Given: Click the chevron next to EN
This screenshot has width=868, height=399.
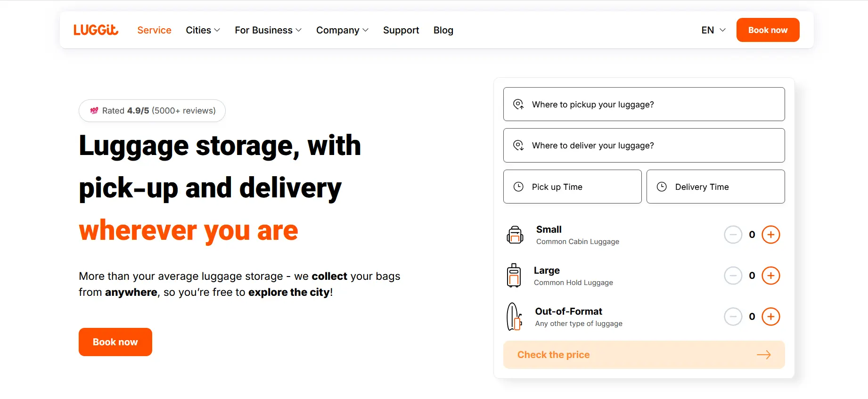Looking at the screenshot, I should [722, 30].
